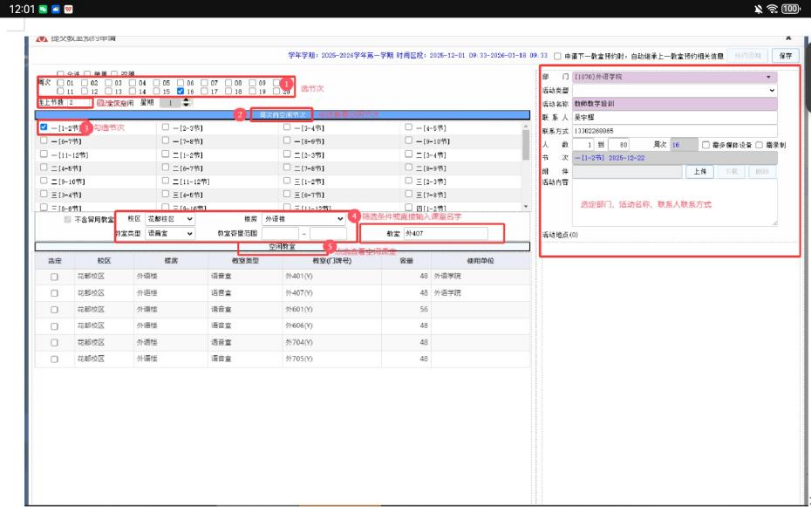
Task: Click the 星期 spinner arrows
Action: point(185,102)
